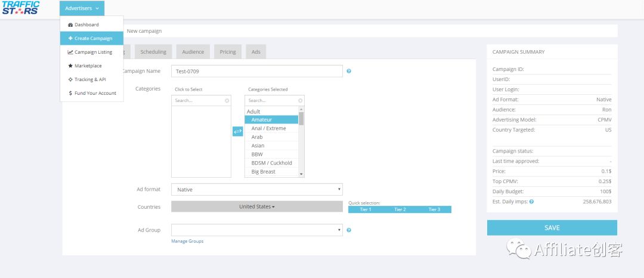Clear the Click to Select search box
Screen dimensions: 644x278
[227, 101]
